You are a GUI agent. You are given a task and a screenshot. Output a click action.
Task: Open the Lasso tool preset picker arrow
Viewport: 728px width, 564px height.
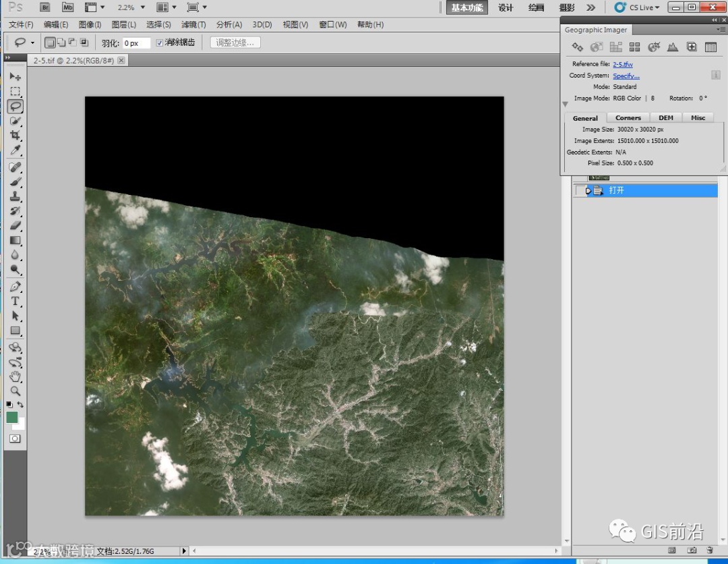tap(32, 43)
